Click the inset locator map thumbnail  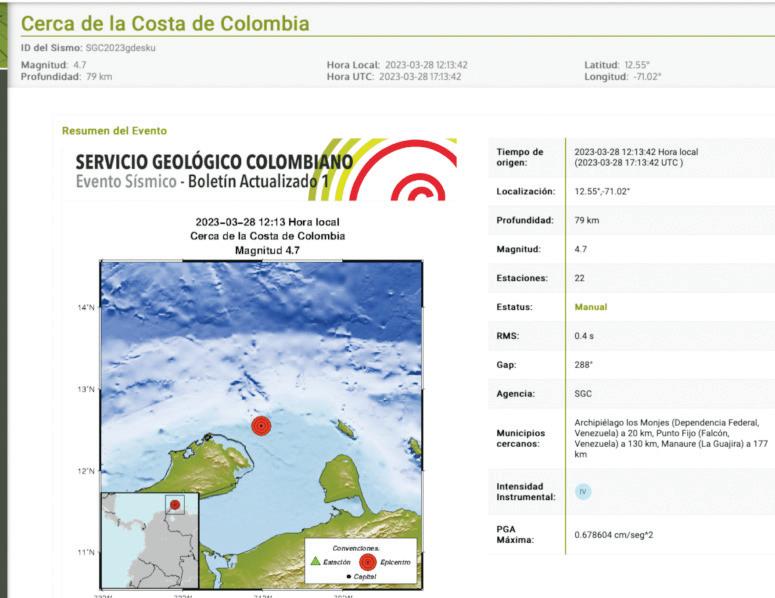tap(150, 540)
